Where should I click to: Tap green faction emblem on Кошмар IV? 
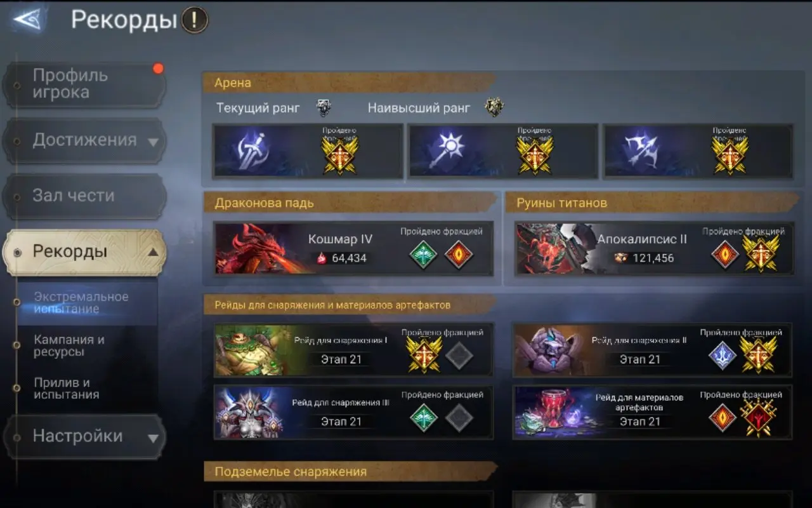coord(424,254)
